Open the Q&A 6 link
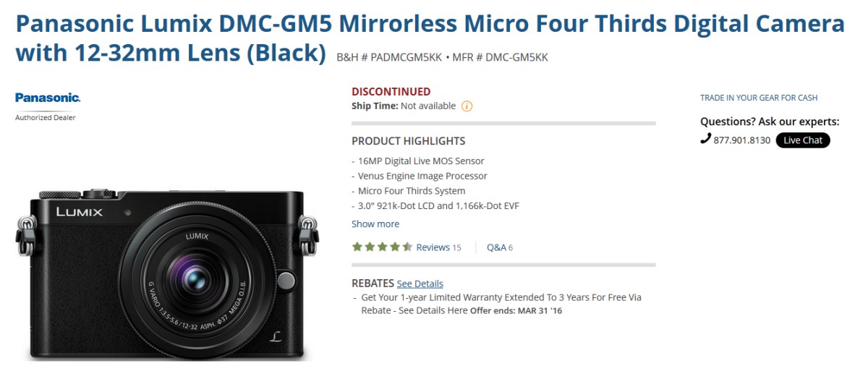This screenshot has width=868, height=387. coord(500,247)
